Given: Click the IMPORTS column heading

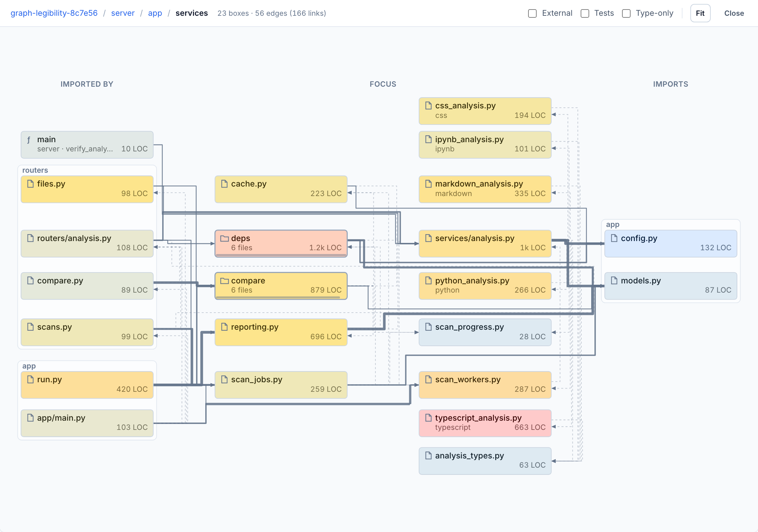Looking at the screenshot, I should (670, 84).
